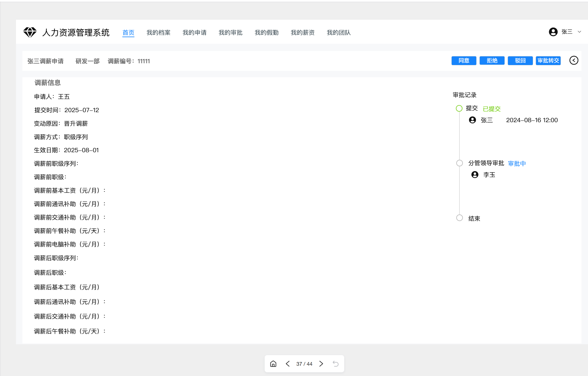Expand the 张三 account dropdown arrow
Viewport: 588px width, 376px height.
(x=579, y=32)
